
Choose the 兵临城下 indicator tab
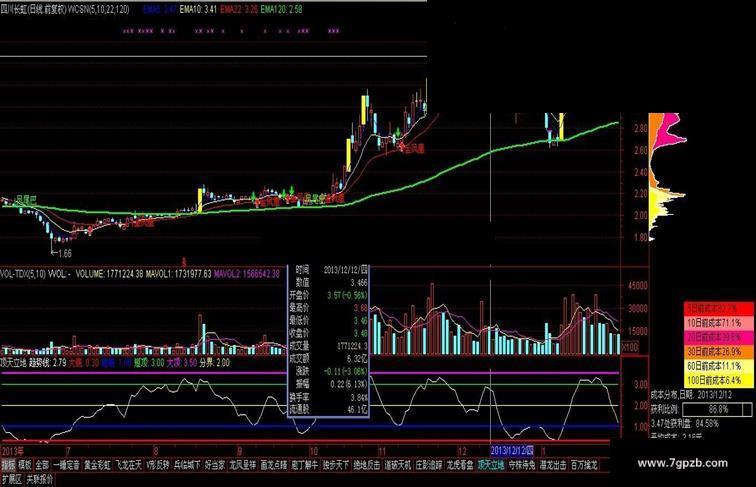coord(187,465)
